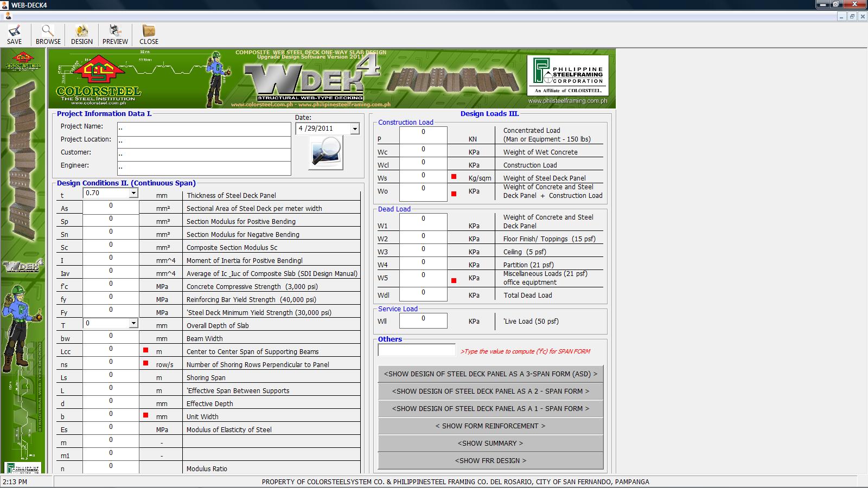Click the Beam Width bw field
The height and width of the screenshot is (488, 868).
[111, 338]
